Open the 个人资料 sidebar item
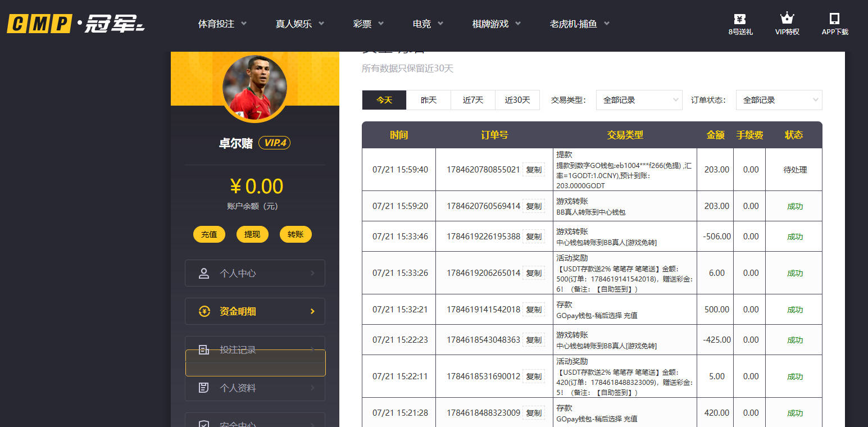 click(255, 388)
